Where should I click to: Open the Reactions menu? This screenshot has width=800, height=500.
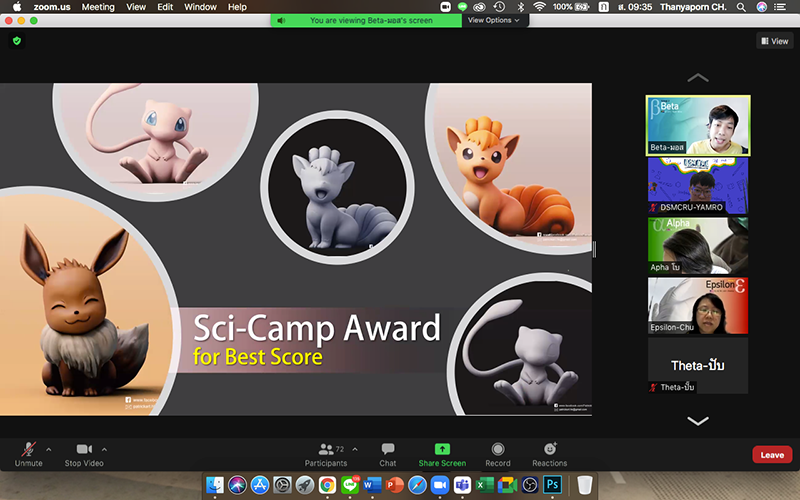[549, 455]
